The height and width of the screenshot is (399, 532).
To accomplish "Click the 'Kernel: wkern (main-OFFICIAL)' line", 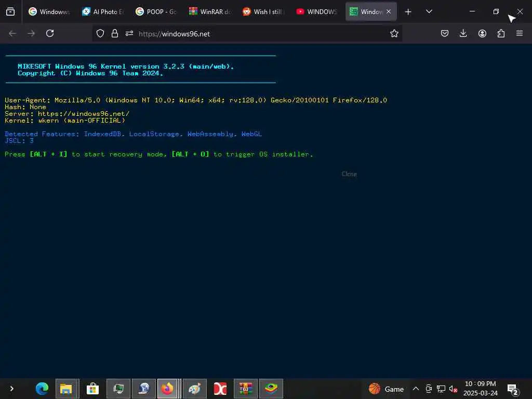I will 65,121.
